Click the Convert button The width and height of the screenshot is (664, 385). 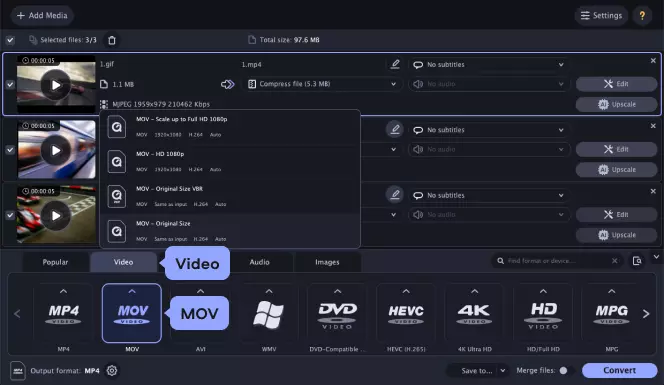click(620, 371)
